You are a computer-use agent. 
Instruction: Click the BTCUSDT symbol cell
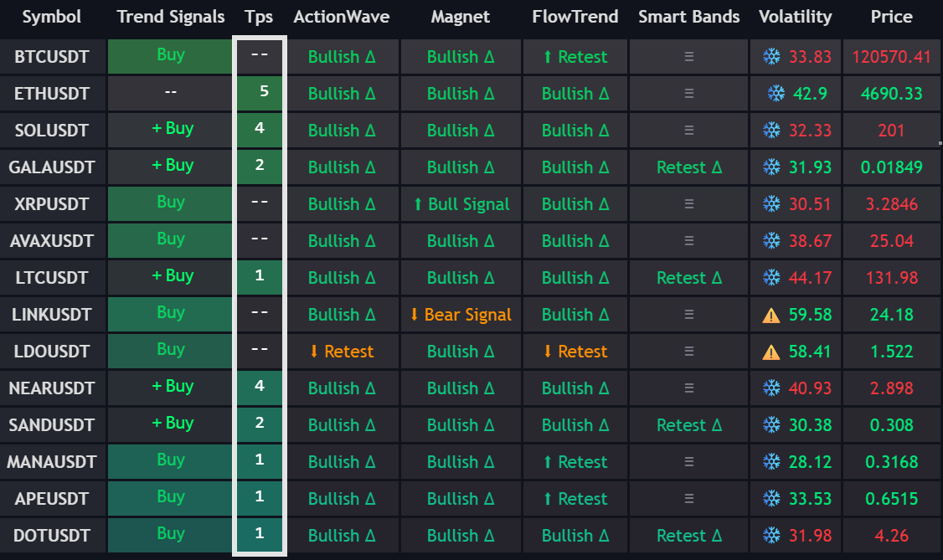52,57
